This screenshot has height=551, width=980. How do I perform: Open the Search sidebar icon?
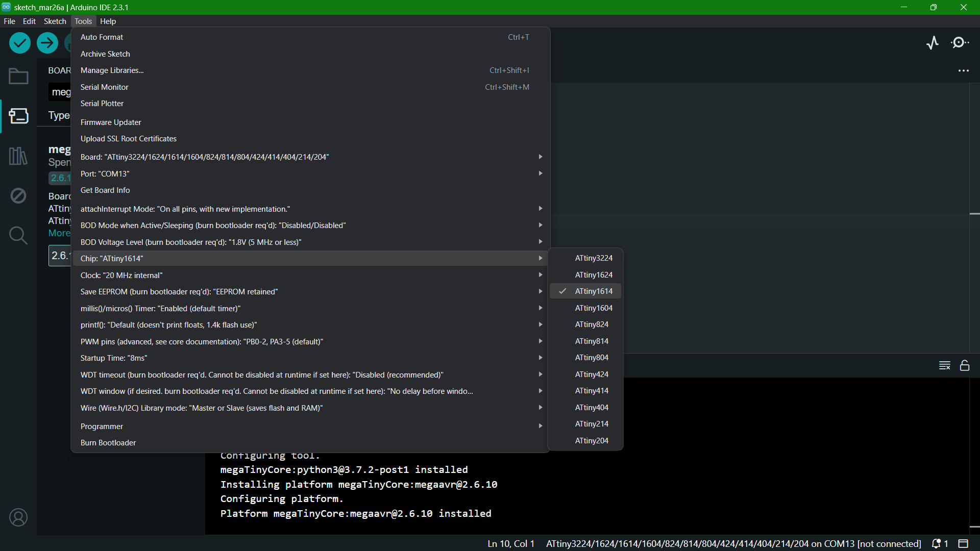tap(18, 235)
